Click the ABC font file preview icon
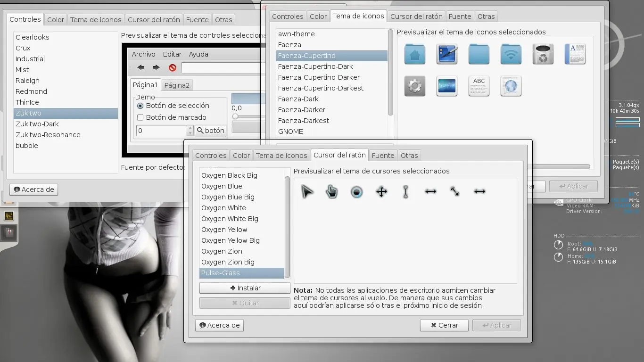 (479, 86)
